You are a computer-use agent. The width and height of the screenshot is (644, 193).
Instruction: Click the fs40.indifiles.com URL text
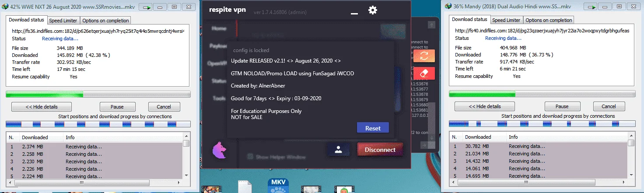pos(542,31)
